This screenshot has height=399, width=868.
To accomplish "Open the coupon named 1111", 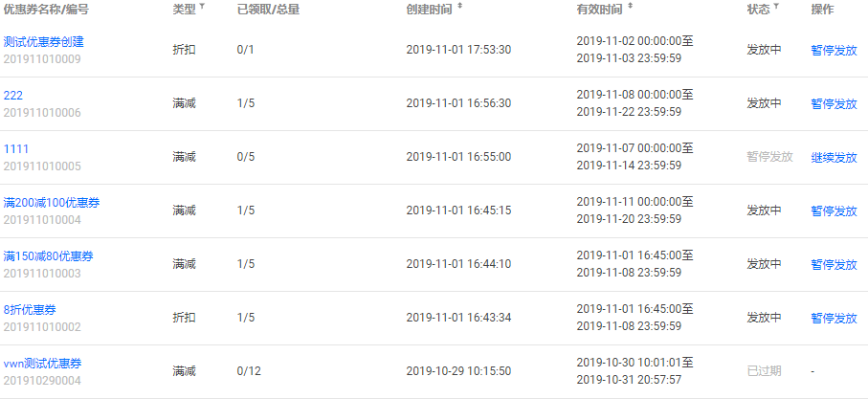I will (16, 149).
